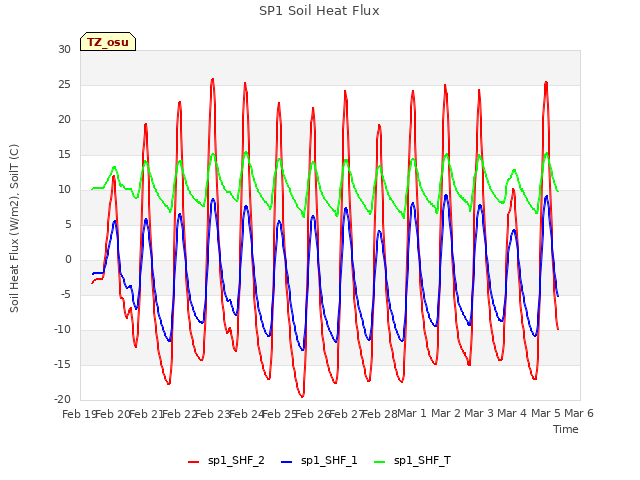Screen dimensions: 640x480
Task: Click the y-axis value 5
Action: [68, 225]
